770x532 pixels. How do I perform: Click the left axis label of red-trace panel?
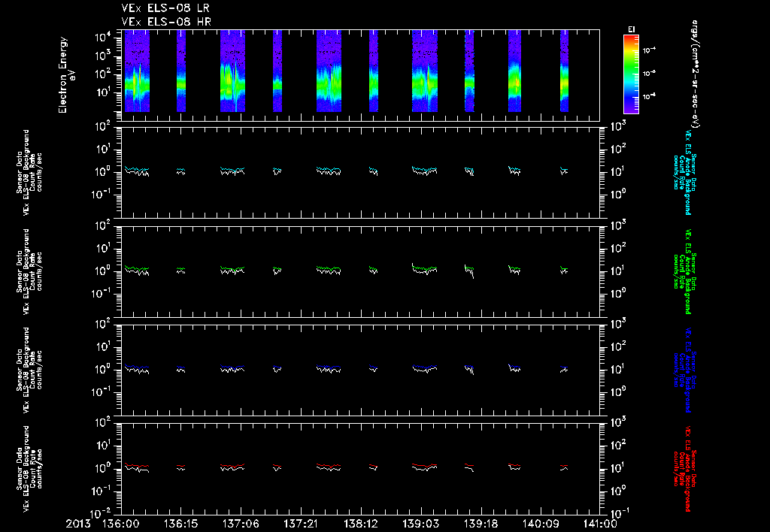click(x=29, y=469)
